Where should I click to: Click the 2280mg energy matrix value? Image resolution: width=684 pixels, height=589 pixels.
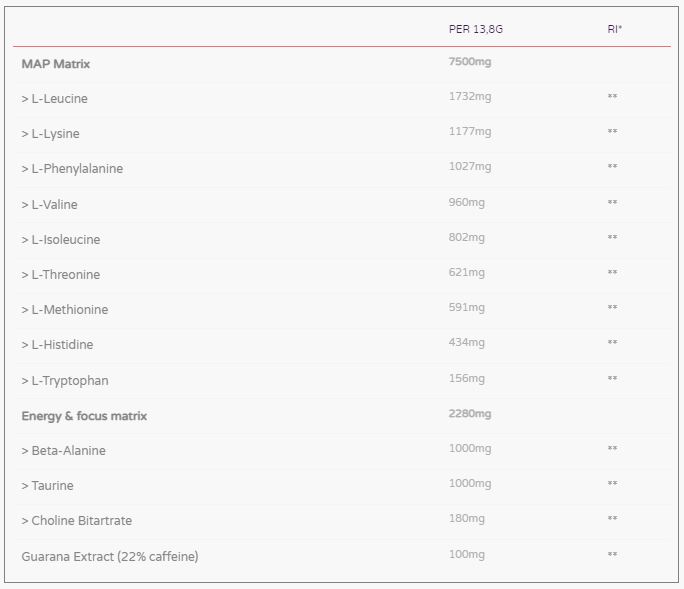(470, 413)
